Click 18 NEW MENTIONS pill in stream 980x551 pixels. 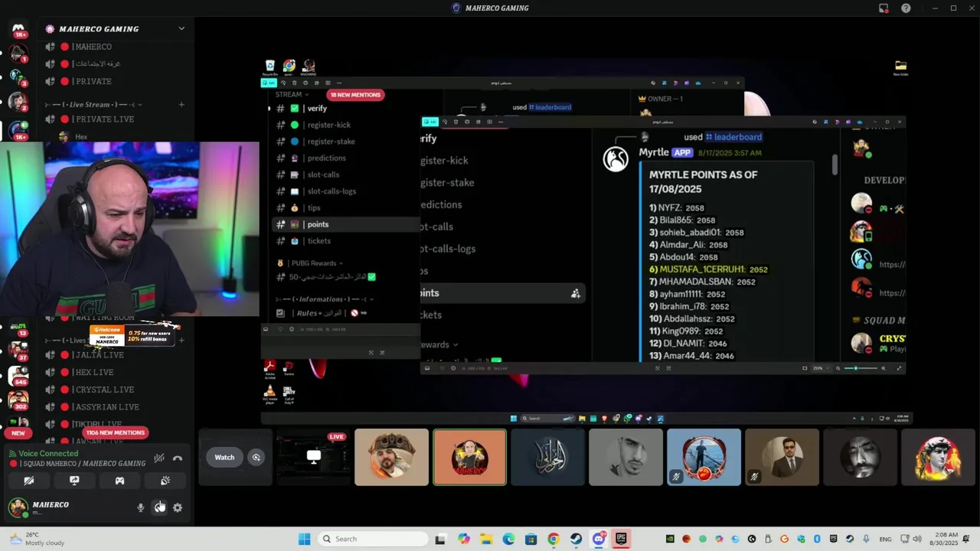pyautogui.click(x=355, y=95)
